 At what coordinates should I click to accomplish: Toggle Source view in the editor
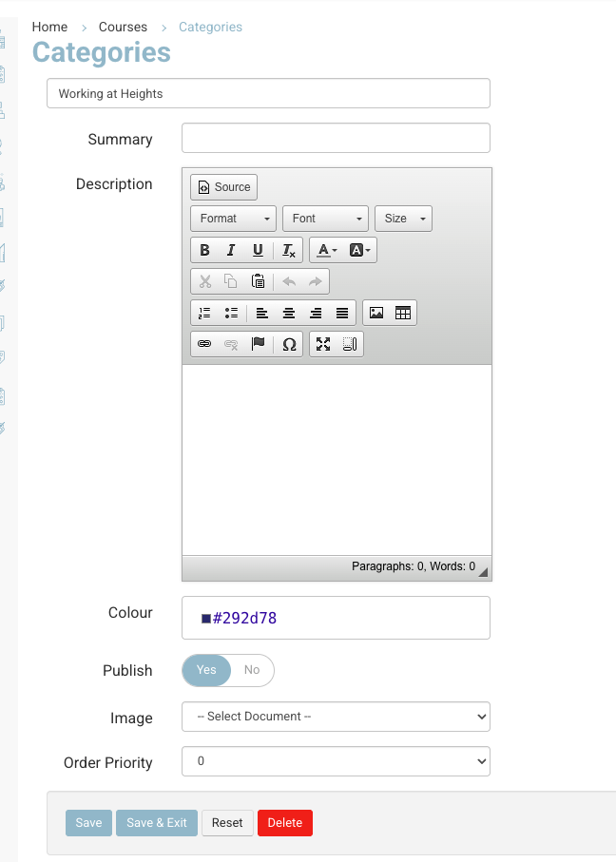coord(222,187)
